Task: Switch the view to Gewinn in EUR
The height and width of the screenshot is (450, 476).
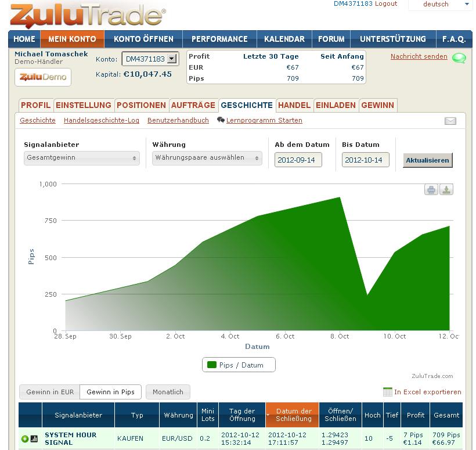Action: [x=50, y=392]
